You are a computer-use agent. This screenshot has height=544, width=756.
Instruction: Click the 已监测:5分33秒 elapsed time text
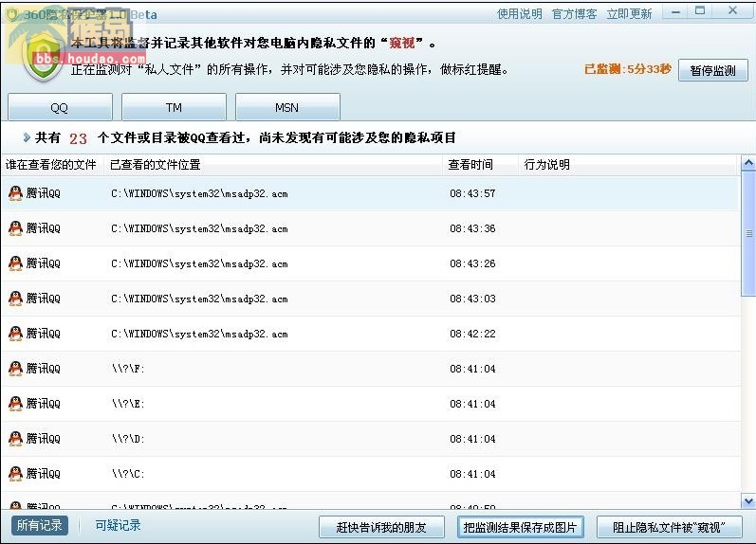point(628,69)
